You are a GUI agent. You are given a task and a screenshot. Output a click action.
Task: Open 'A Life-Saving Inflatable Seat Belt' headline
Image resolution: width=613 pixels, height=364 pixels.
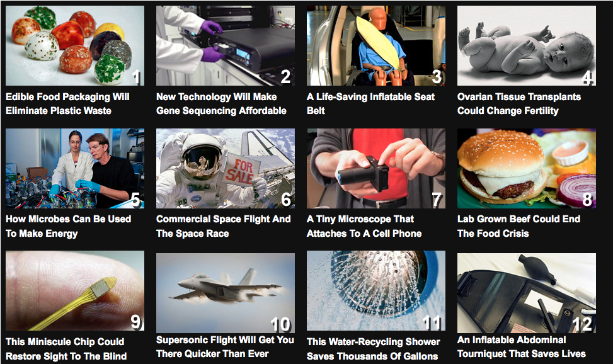(370, 104)
